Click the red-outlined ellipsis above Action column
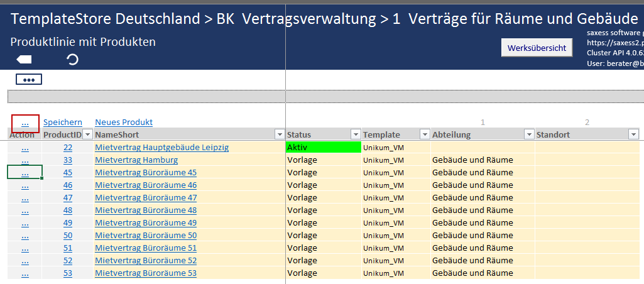Viewport: 644px width, 284px height. point(25,123)
